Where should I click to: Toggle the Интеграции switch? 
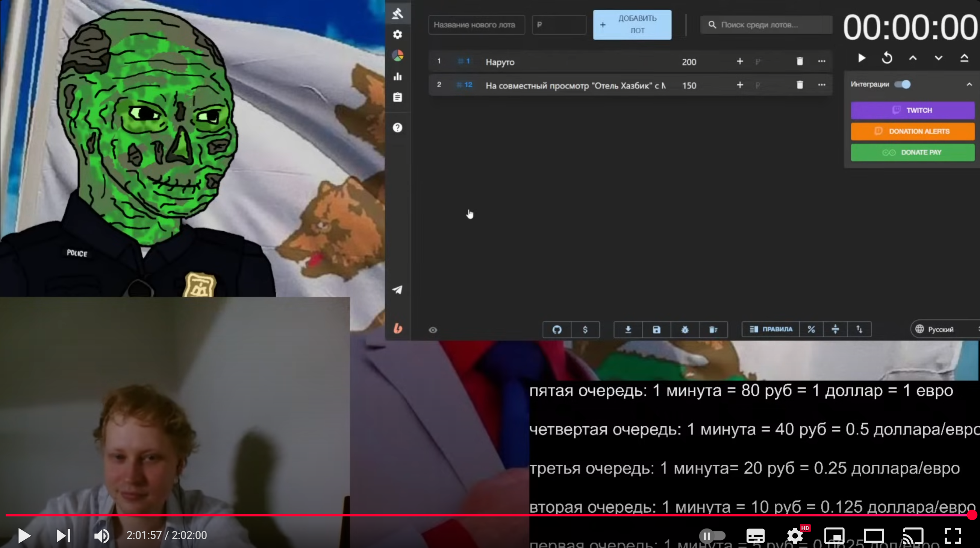[x=903, y=84]
